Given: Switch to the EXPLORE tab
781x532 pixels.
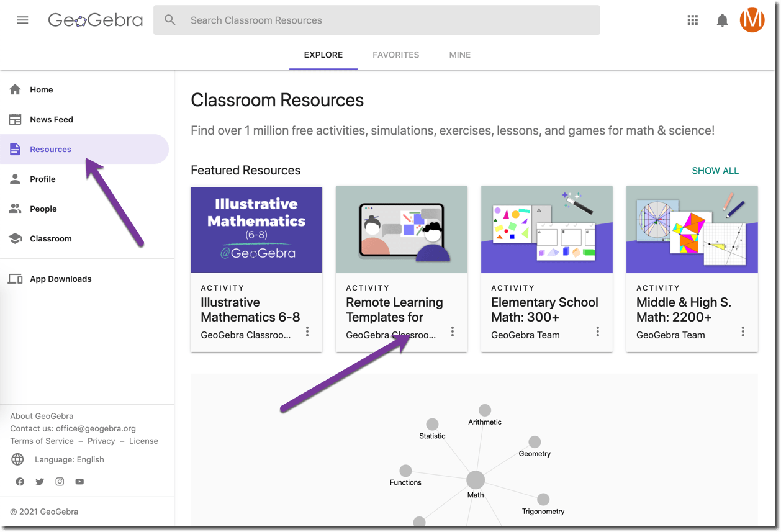Looking at the screenshot, I should [323, 55].
